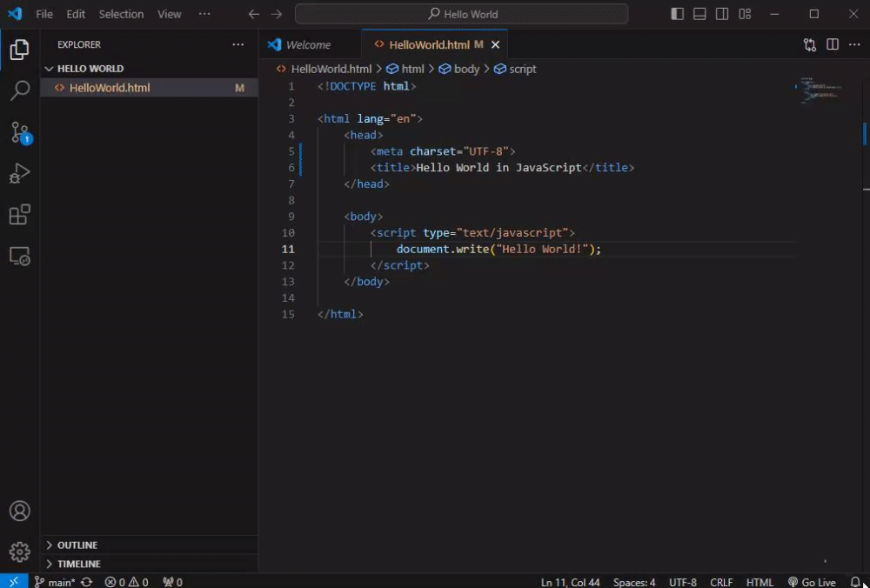
Task: Open the Extensions view
Action: pyautogui.click(x=20, y=214)
